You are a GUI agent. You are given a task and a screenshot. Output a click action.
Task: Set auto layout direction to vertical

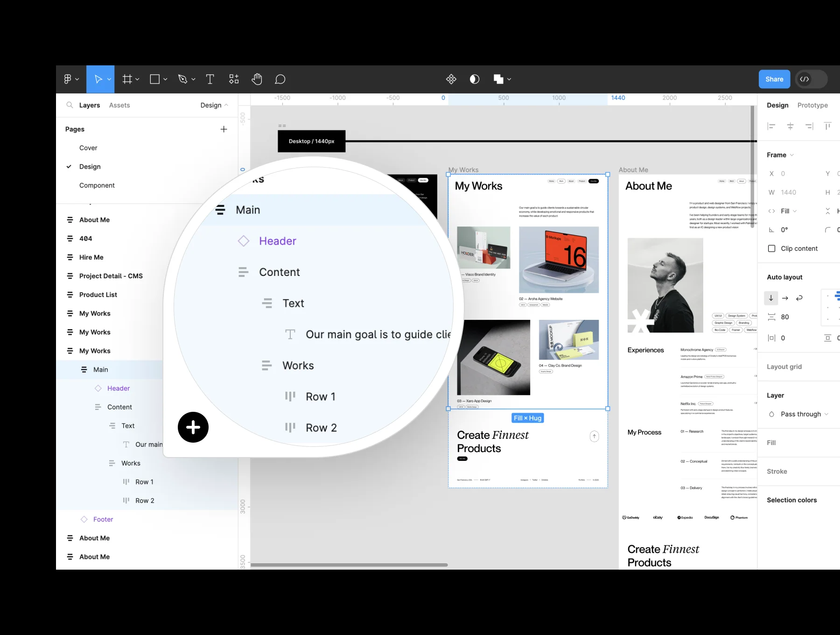coord(771,298)
